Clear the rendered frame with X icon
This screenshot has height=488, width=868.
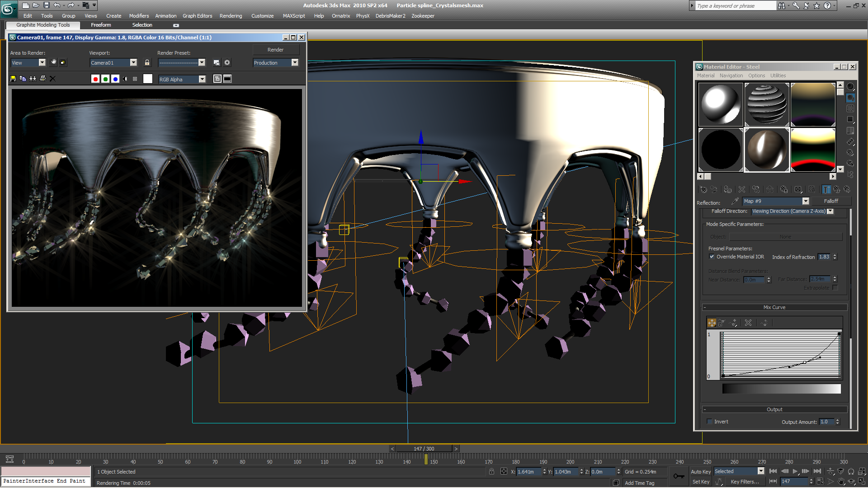pos(52,79)
